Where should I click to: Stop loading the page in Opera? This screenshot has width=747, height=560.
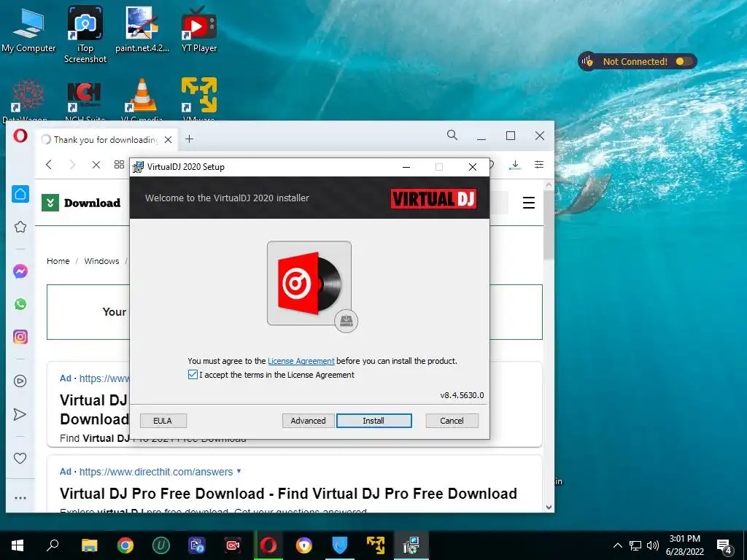pos(96,164)
